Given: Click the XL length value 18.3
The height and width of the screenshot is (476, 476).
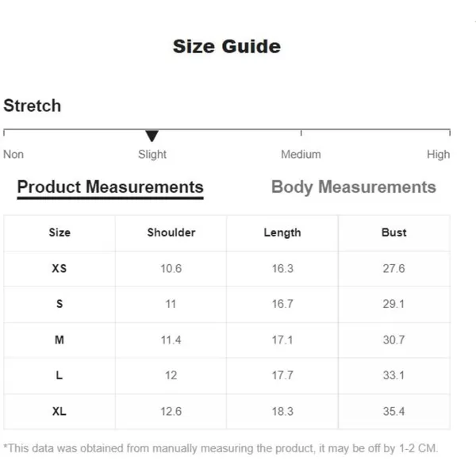Looking at the screenshot, I should (282, 411).
